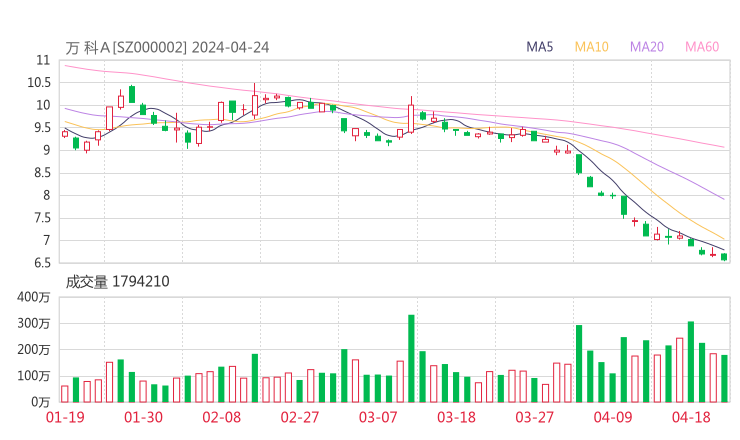Click the MA10 legend label
740x440 pixels.
pyautogui.click(x=591, y=47)
